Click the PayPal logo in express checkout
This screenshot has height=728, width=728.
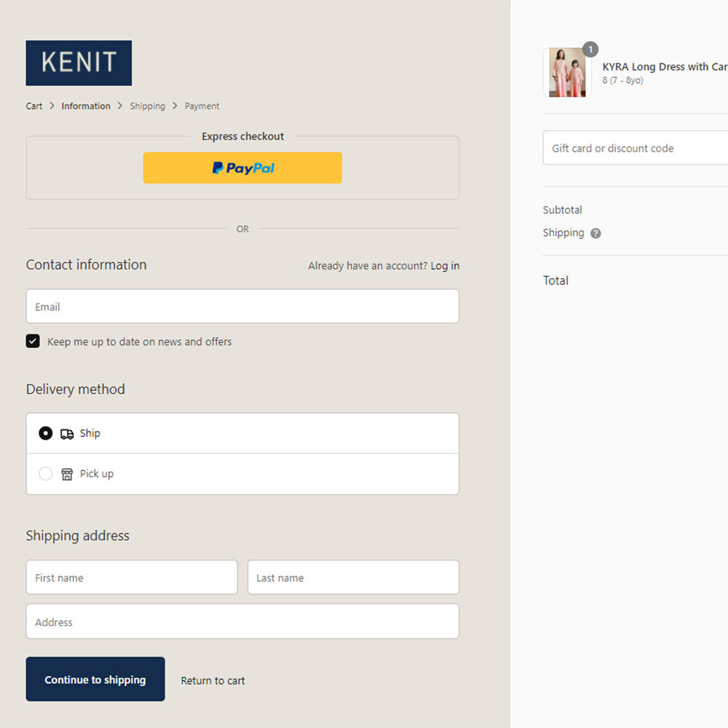pos(242,168)
